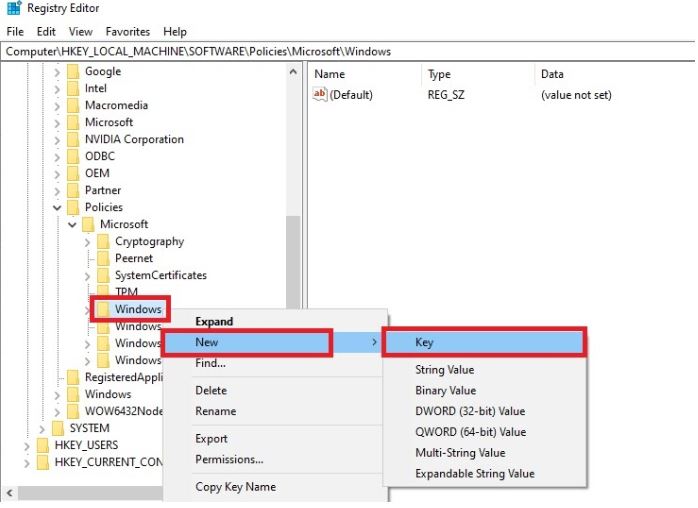The width and height of the screenshot is (698, 508).
Task: Select the Google folder icon
Action: coord(73,72)
